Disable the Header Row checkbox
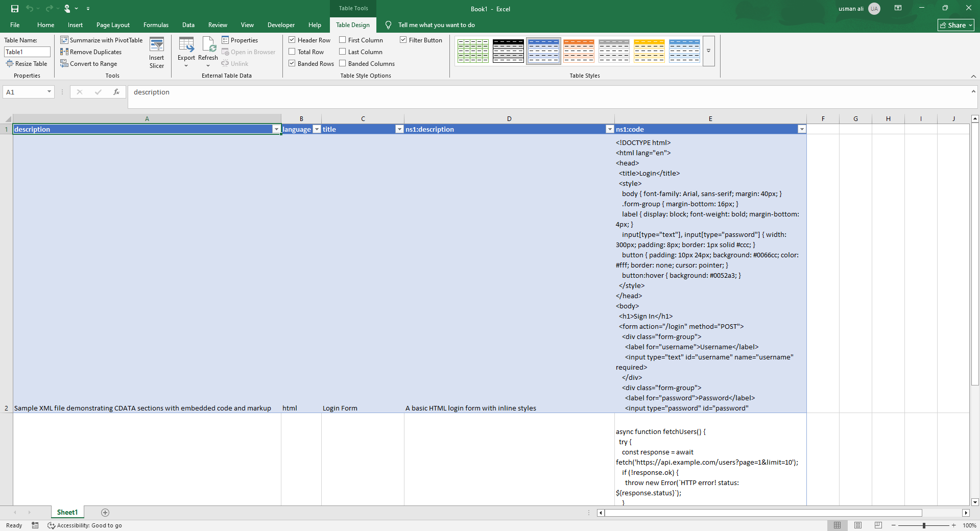Screen dimensions: 980x531 (x=292, y=40)
